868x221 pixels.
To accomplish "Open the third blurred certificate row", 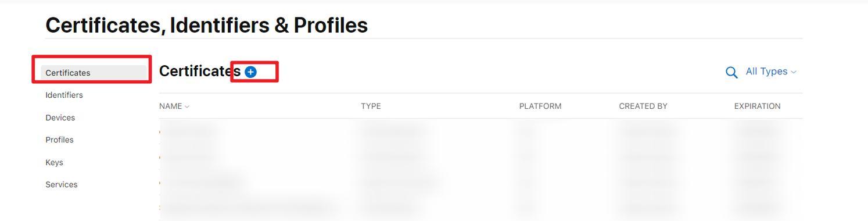I will 480,182.
